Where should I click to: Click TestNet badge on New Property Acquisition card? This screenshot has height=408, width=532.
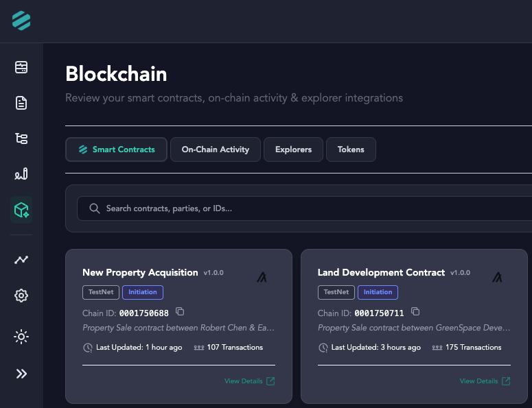[x=101, y=292]
